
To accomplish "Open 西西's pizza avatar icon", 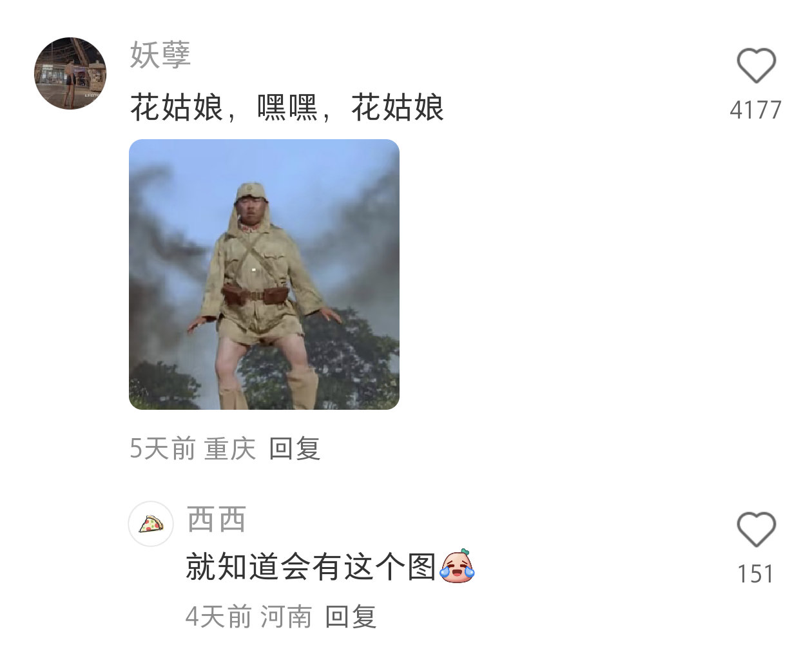I will point(151,524).
